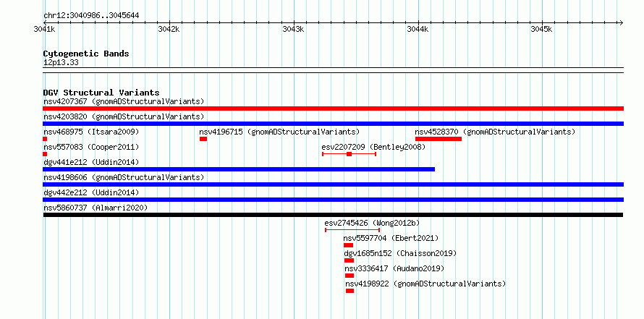Viewport: 644px width, 319px height.
Task: Open the nsv5597704 (Ebert2021) label
Action: (391, 238)
